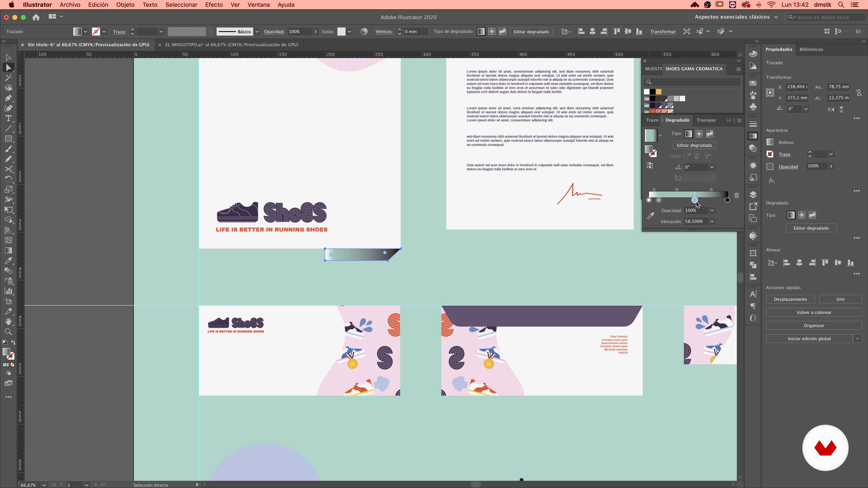Image resolution: width=868 pixels, height=488 pixels.
Task: Select the Rectangle tool
Action: click(8, 139)
